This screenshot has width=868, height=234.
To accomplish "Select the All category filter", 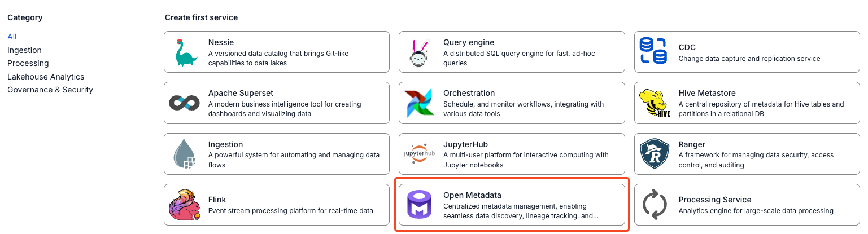I will (x=12, y=37).
